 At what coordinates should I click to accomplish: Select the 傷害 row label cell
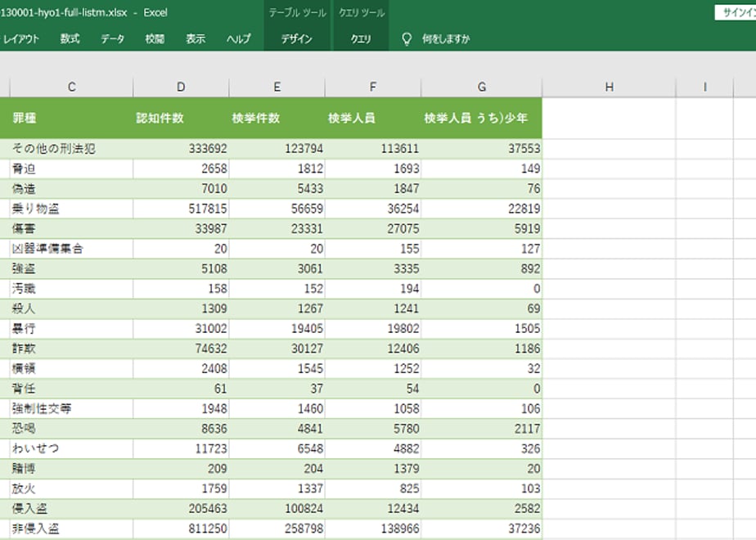(x=71, y=228)
